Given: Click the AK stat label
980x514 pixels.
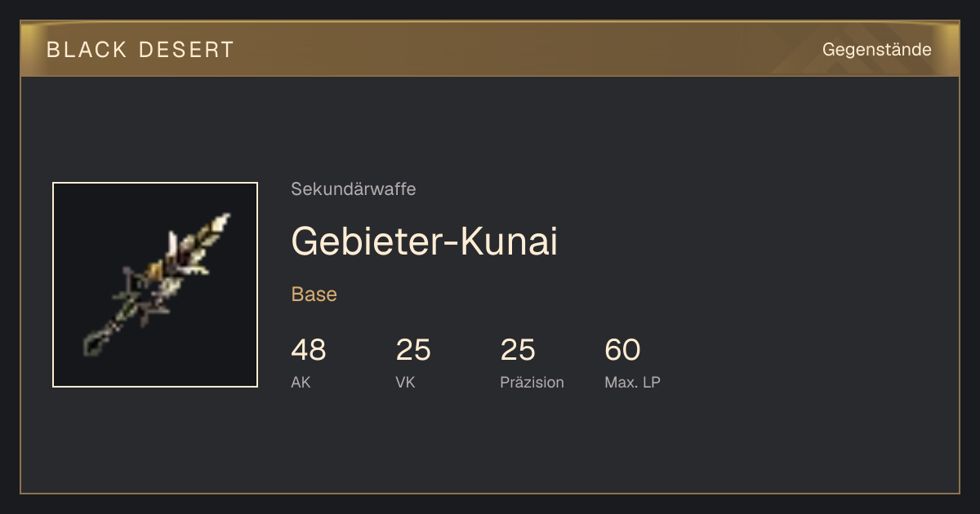Looking at the screenshot, I should [x=301, y=382].
